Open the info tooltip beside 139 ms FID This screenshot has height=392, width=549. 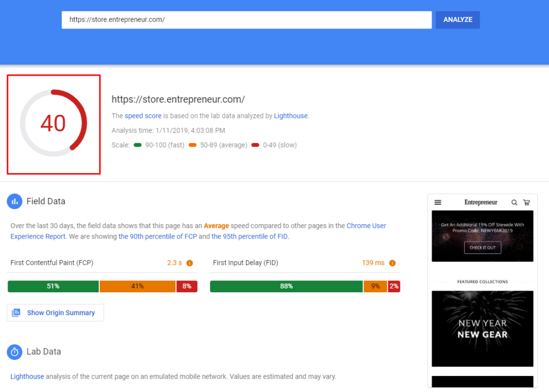[393, 263]
